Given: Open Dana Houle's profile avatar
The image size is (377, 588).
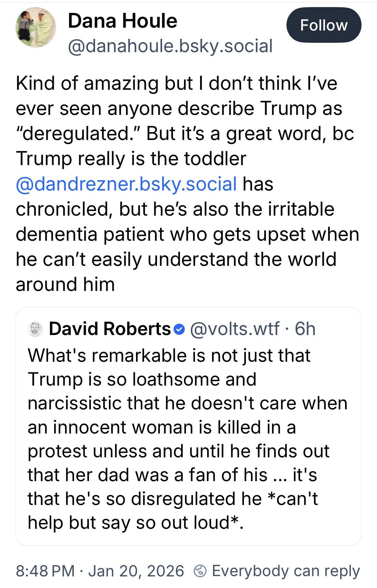Looking at the screenshot, I should pos(35,27).
